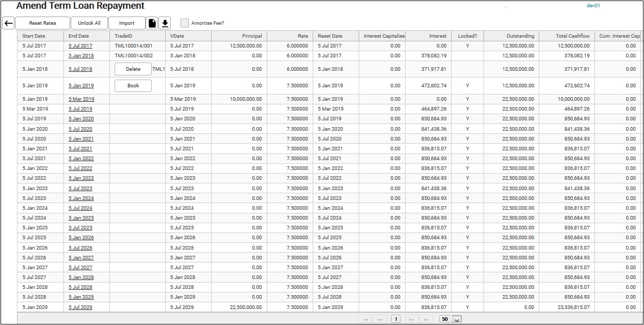The height and width of the screenshot is (325, 644).
Task: Open the 5 Jul 2029 end date link
Action: 81,307
